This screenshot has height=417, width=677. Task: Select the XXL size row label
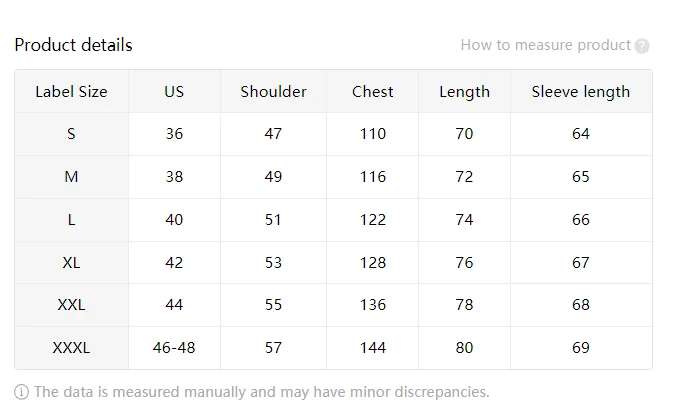71,305
